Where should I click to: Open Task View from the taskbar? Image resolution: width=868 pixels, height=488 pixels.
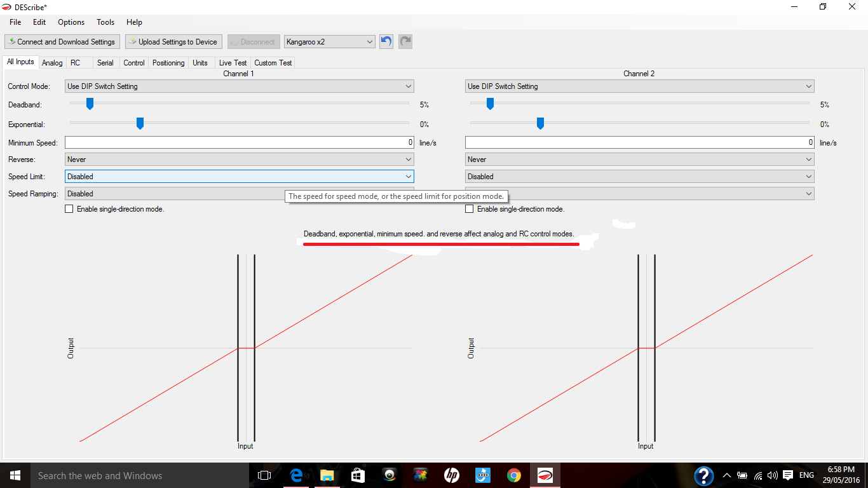point(264,475)
